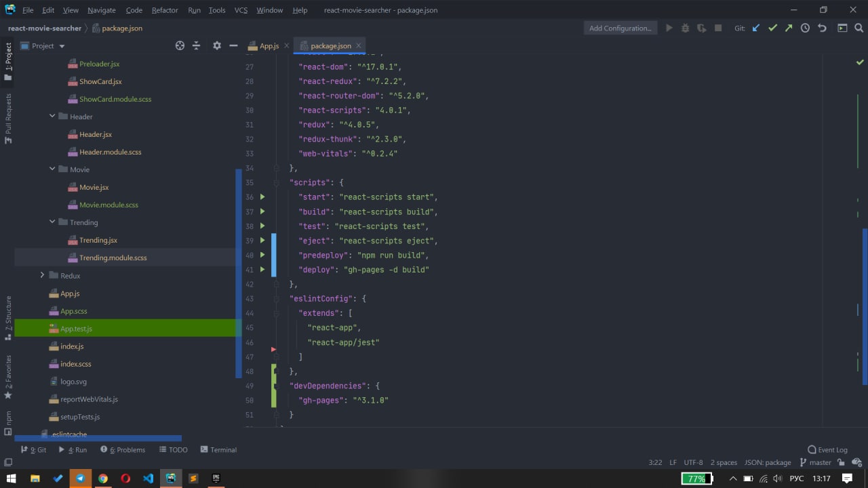Image resolution: width=868 pixels, height=488 pixels.
Task: Open the Refactor menu
Action: 165,10
